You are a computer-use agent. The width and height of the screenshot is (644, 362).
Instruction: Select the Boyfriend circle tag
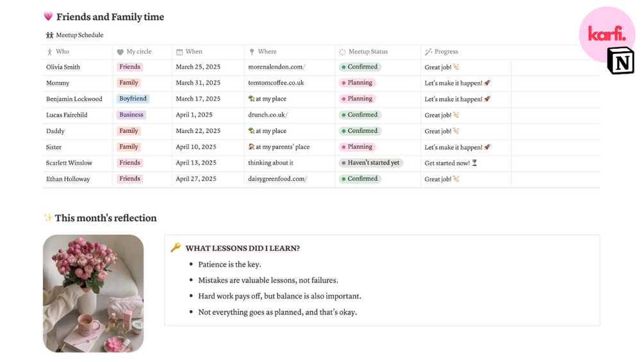pos(133,99)
